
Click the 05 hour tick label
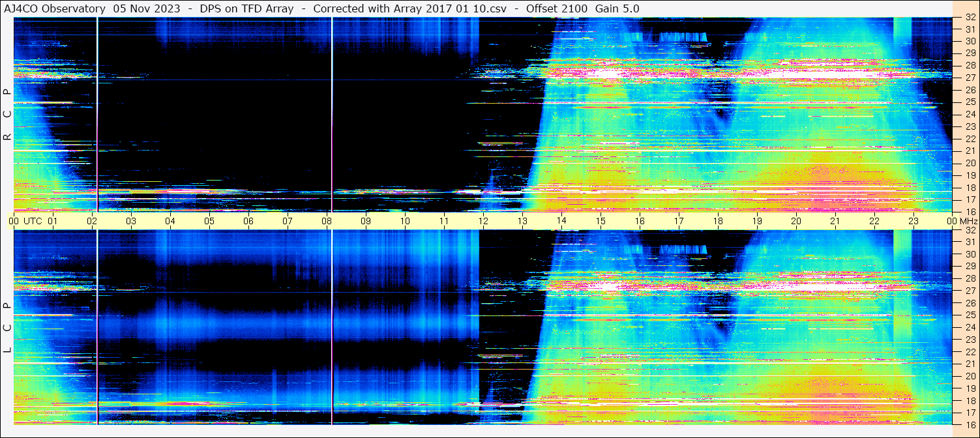[x=209, y=221]
